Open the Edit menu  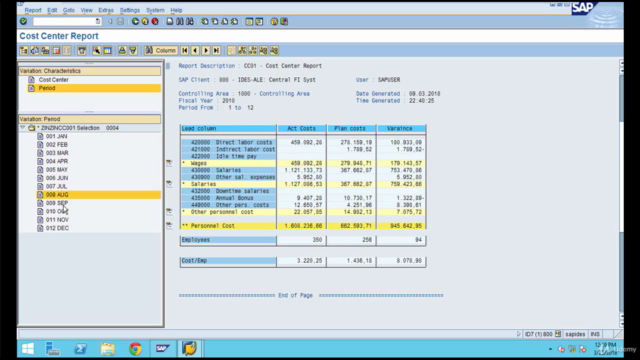(52, 10)
